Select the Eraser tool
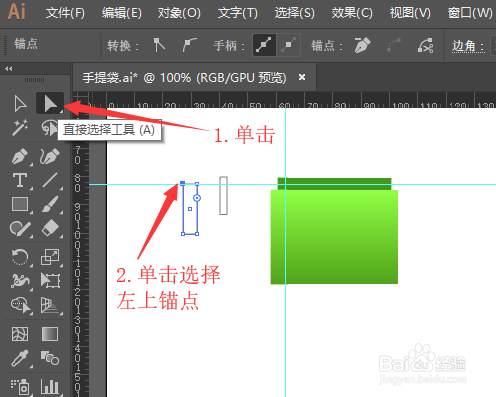This screenshot has height=397, width=496. pyautogui.click(x=50, y=229)
